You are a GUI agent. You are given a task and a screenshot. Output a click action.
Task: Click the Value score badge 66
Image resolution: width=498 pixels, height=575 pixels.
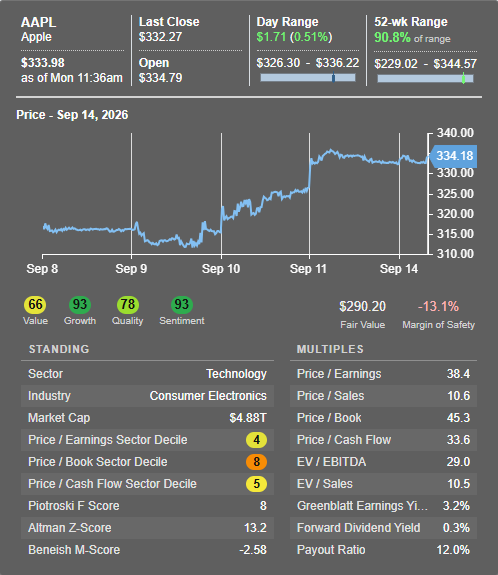tap(35, 305)
